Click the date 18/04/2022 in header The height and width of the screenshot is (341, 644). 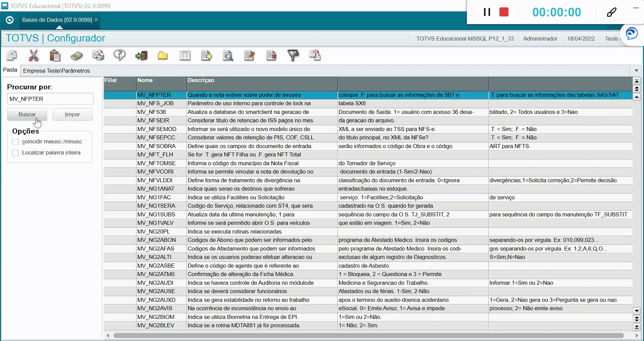coord(581,39)
